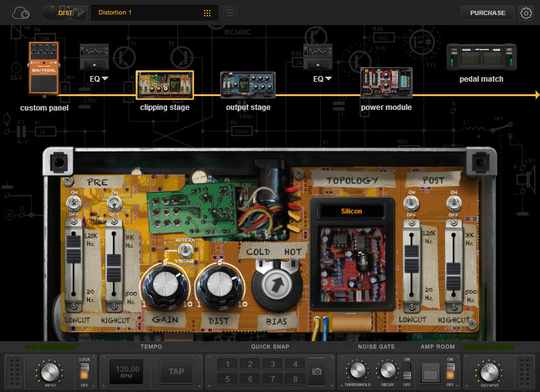
Task: Open the pedal match module
Action: (480, 57)
